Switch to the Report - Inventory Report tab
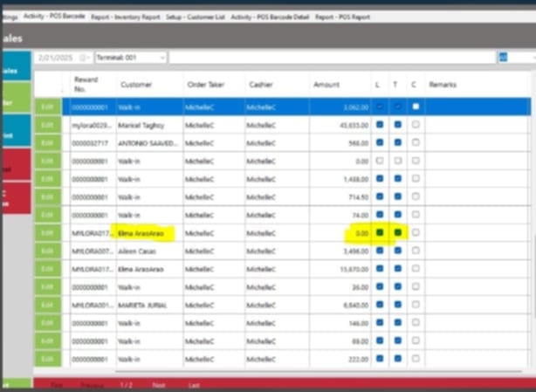The height and width of the screenshot is (392, 536). pyautogui.click(x=124, y=16)
